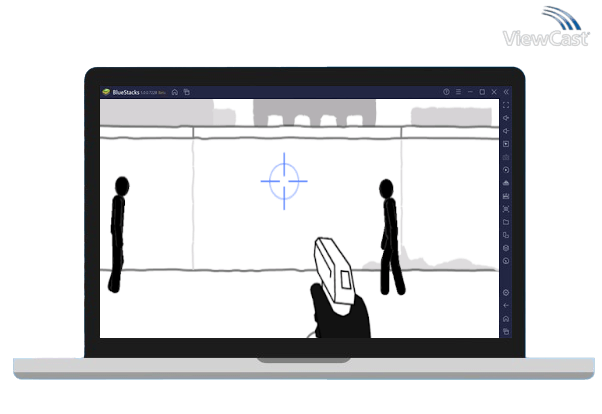
Task: Shoot the stickman on the left
Action: 118,234
